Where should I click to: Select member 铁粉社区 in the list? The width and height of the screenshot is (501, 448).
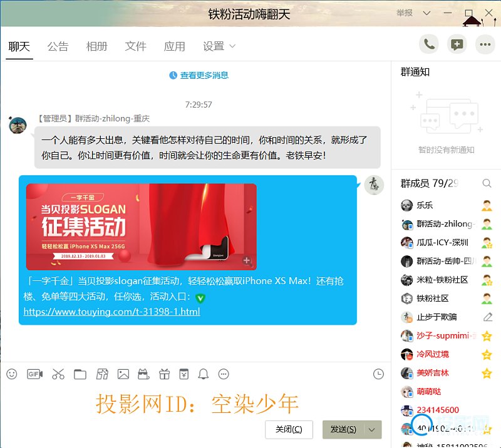pos(446,298)
